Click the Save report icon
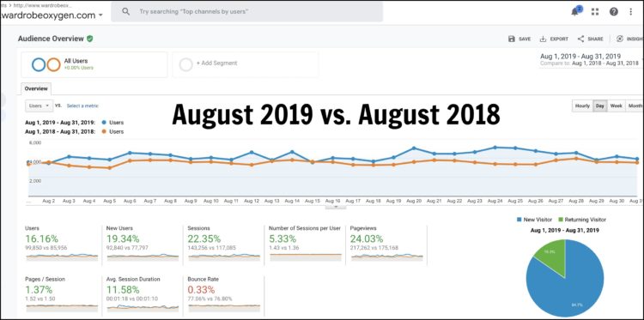 [512, 39]
